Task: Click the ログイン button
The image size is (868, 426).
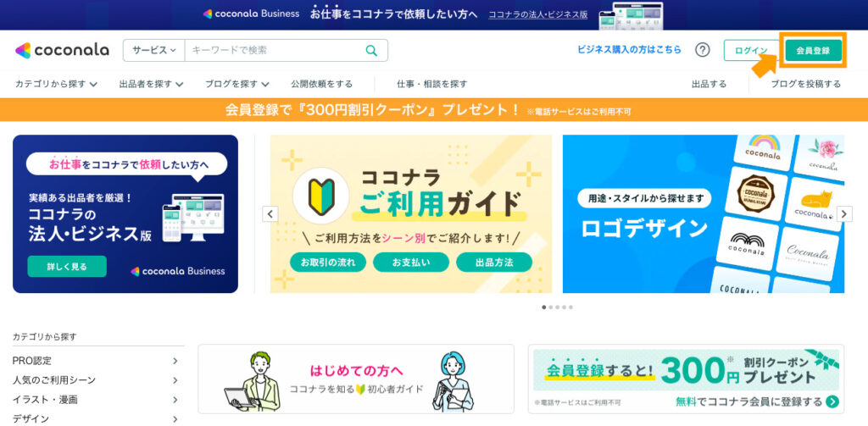Action: coord(751,50)
